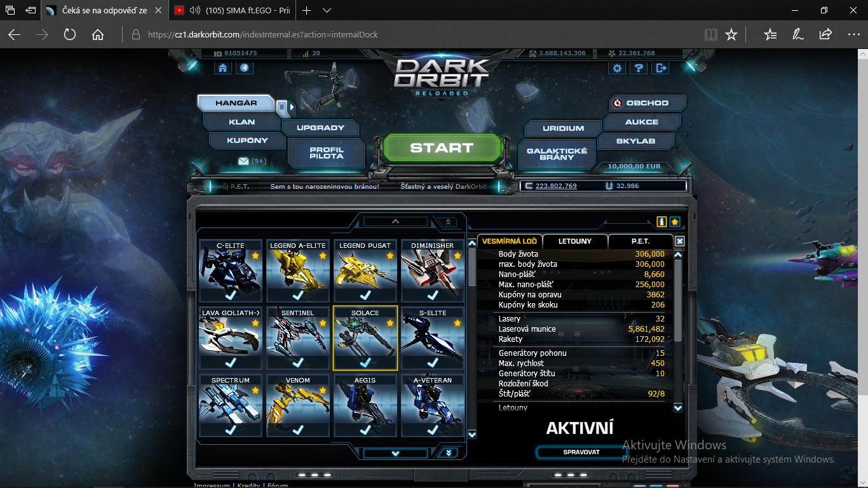Toggle the favorite star on C-ELITE ship
The height and width of the screenshot is (488, 868).
255,255
